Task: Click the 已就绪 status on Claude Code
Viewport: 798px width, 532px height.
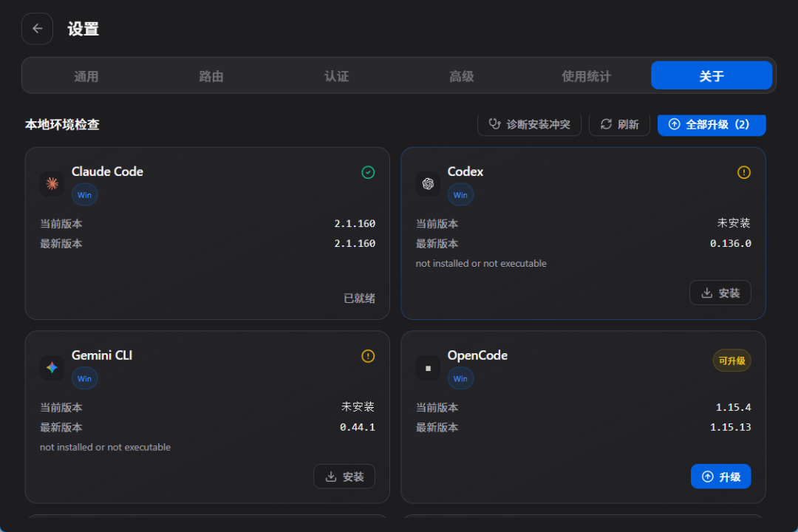Action: click(x=359, y=299)
